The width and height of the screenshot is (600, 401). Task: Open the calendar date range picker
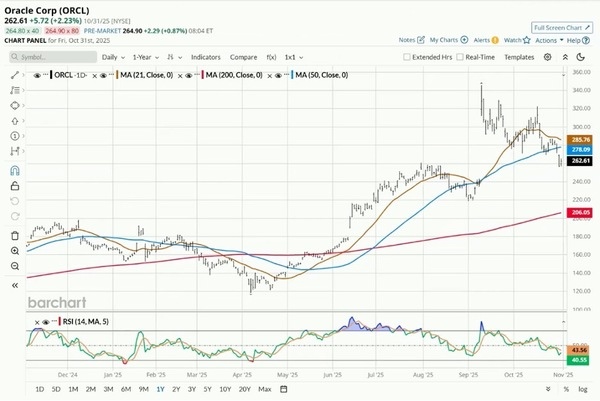point(283,388)
